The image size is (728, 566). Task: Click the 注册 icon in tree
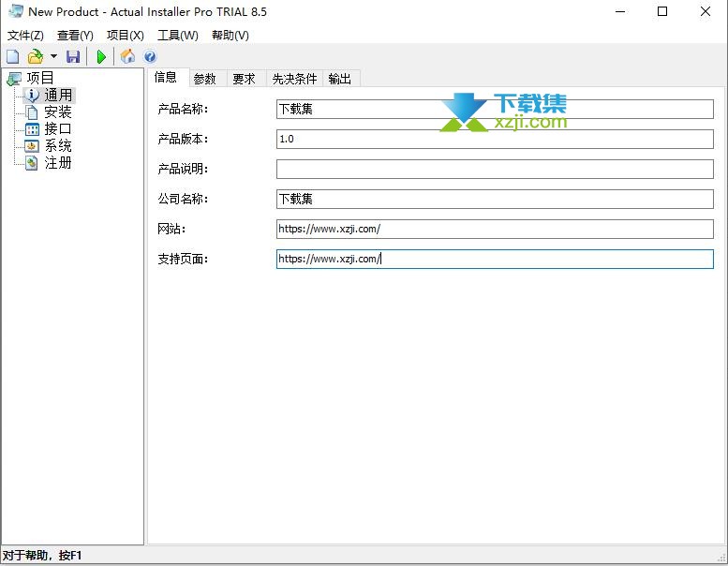32,162
